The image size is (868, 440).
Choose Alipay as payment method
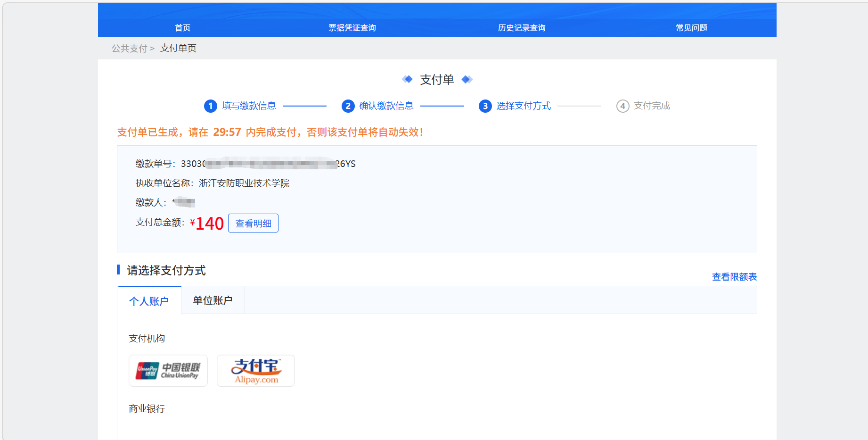point(256,371)
